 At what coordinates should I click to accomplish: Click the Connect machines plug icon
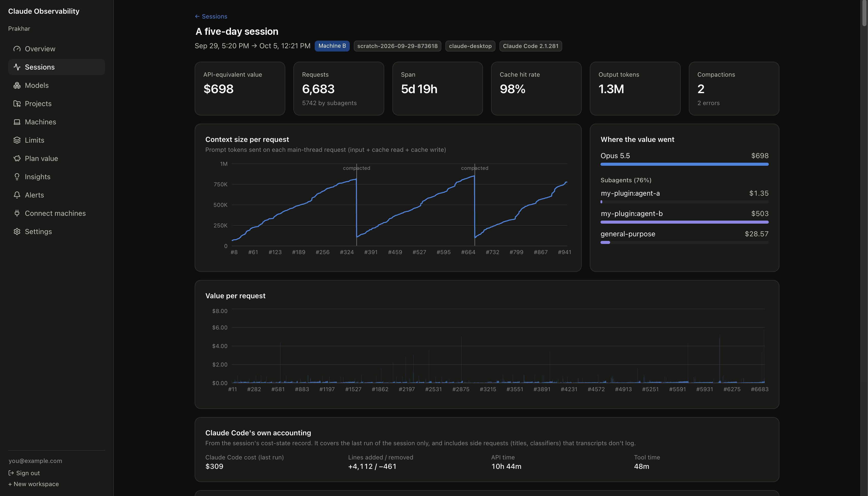coord(17,213)
